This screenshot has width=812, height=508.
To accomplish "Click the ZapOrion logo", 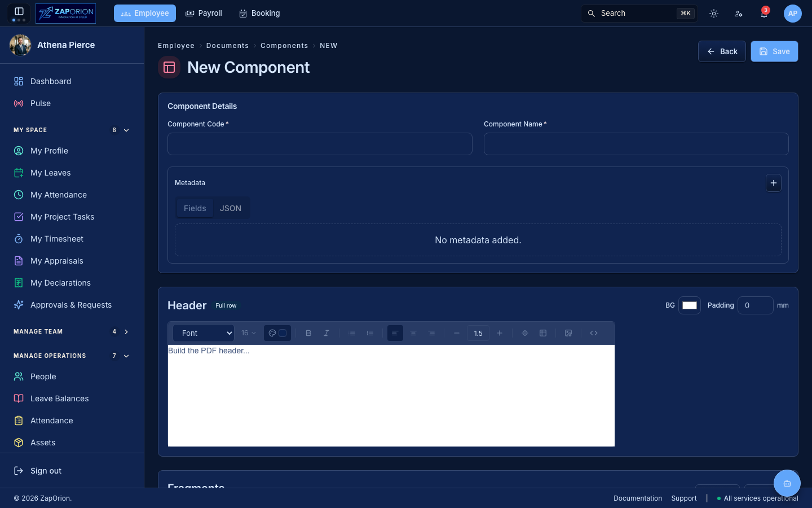I will click(65, 13).
